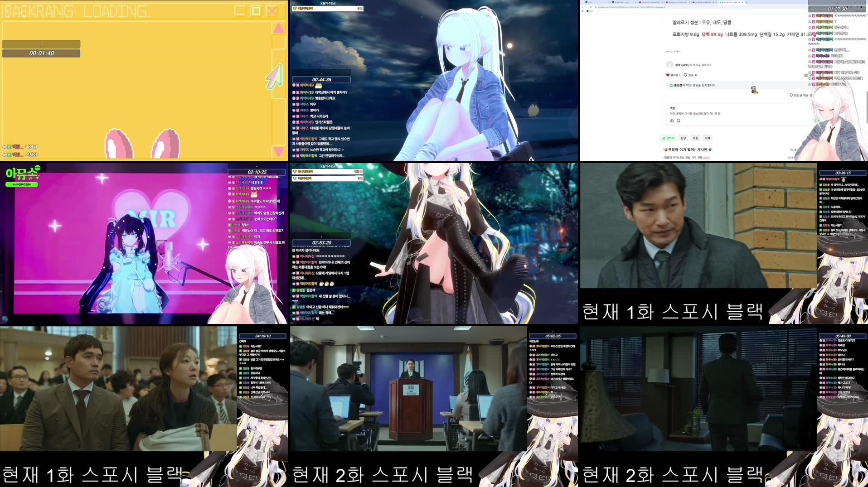Screen dimensions: 868x487
Task: Click the 01:27:30 timer label
Action: pos(837,9)
